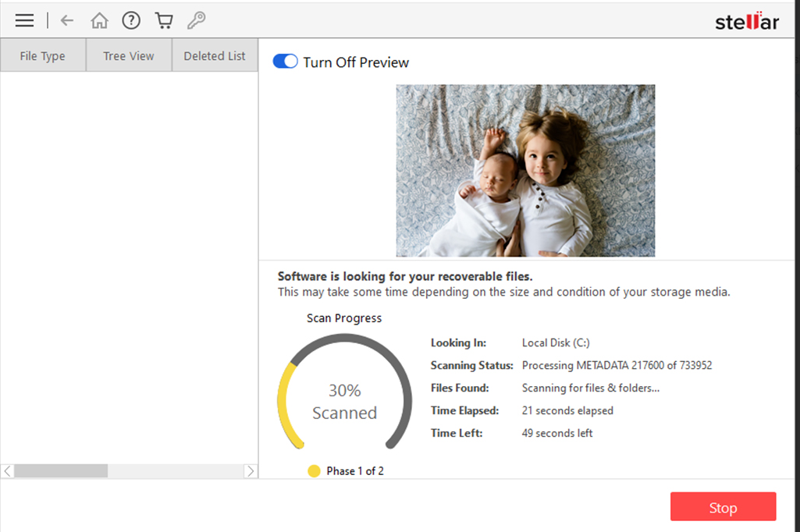Toggle the Turn Off Preview switch
Viewport: 800px width, 532px height.
coord(285,62)
